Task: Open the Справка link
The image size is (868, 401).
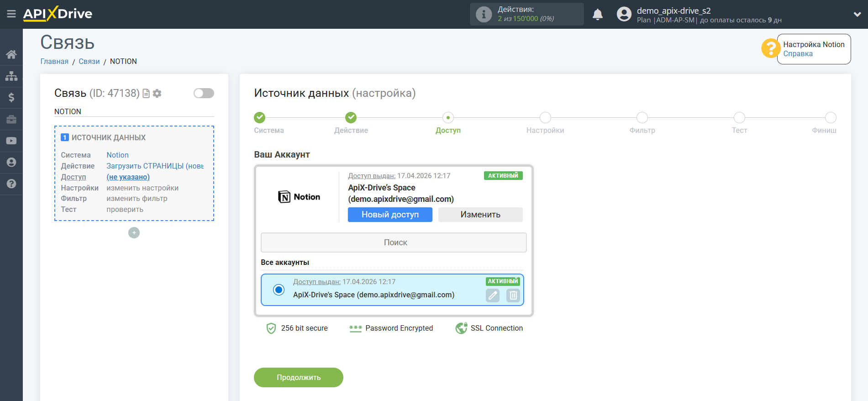Action: point(798,54)
